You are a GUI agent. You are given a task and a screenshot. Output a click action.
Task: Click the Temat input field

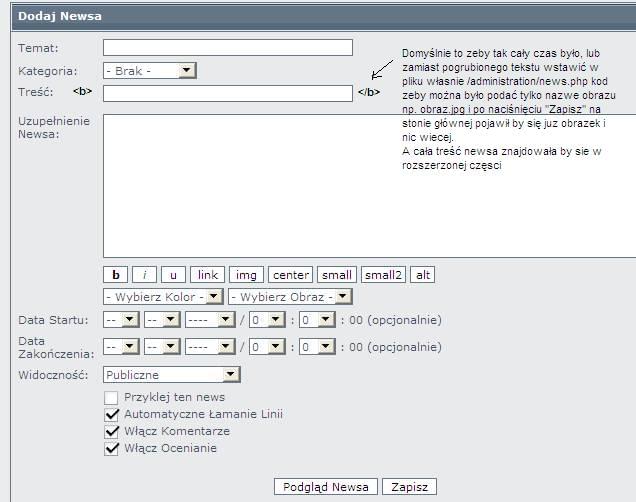point(228,48)
